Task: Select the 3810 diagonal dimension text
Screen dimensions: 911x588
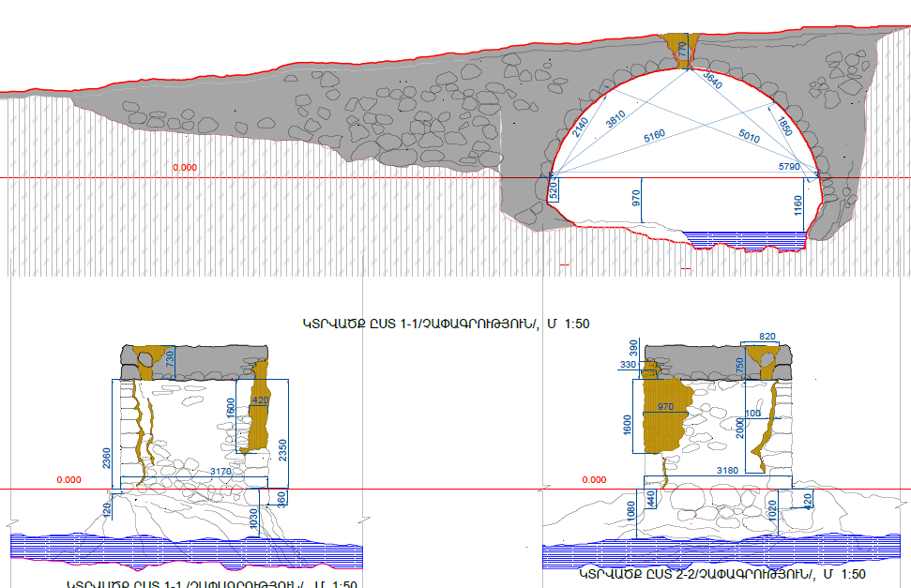Action: tap(615, 119)
